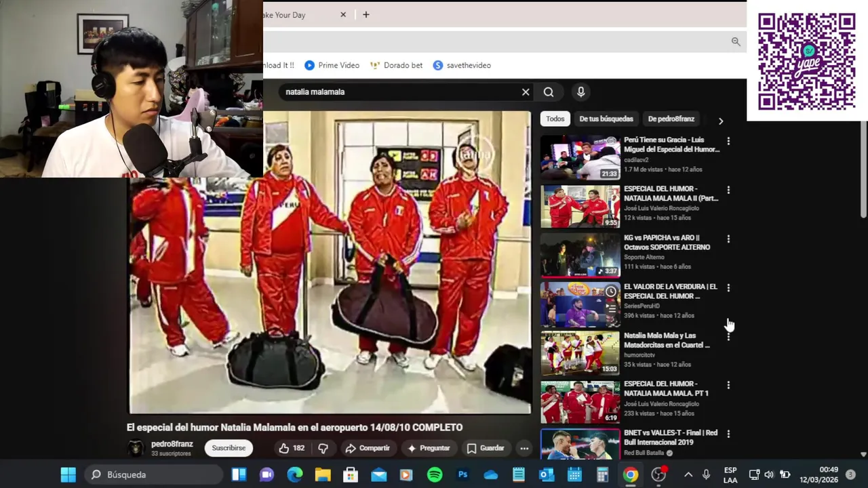The width and height of the screenshot is (868, 488).
Task: Open the Dorado bet bookmark
Action: [x=397, y=65]
